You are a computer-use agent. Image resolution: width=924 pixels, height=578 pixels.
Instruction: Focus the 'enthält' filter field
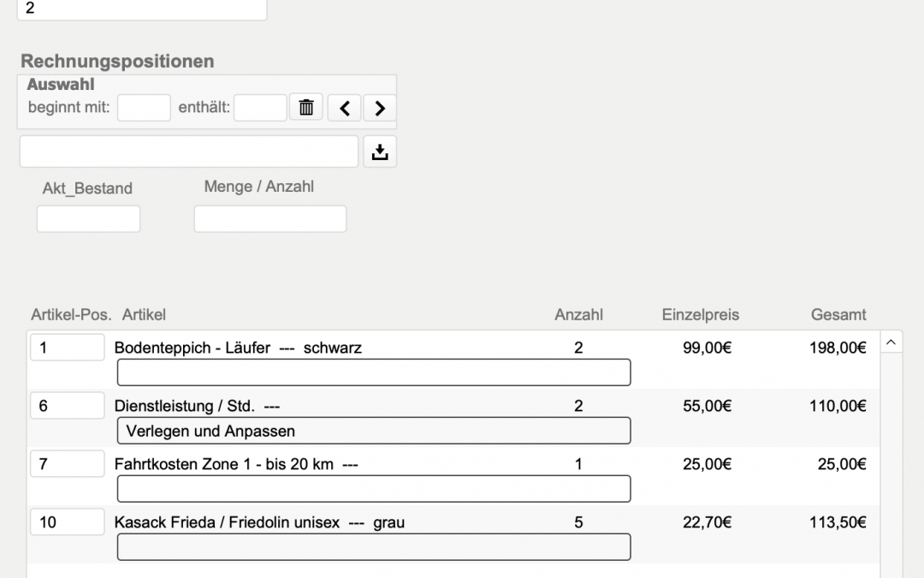260,108
